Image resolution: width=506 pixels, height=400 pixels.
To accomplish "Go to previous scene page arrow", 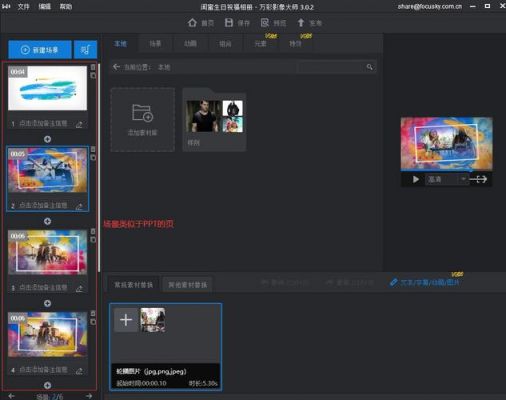I will coord(11,396).
